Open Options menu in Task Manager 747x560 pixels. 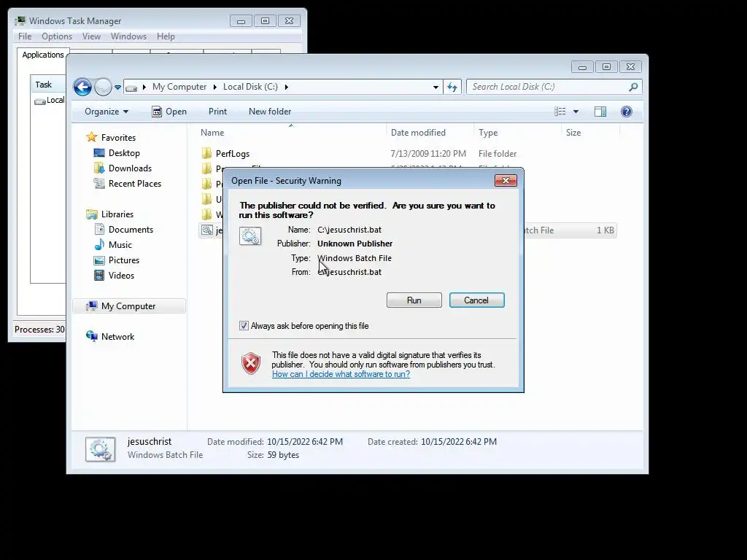[57, 36]
